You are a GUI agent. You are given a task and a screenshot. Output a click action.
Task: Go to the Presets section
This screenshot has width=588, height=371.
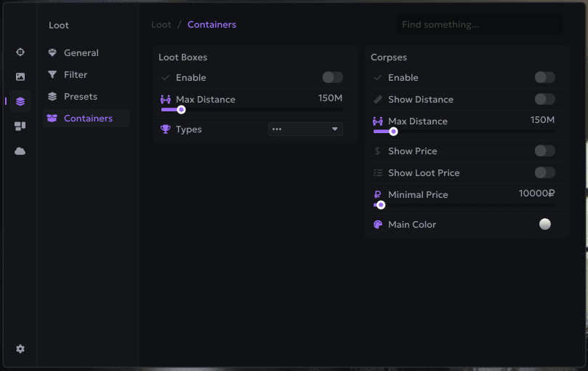click(80, 97)
